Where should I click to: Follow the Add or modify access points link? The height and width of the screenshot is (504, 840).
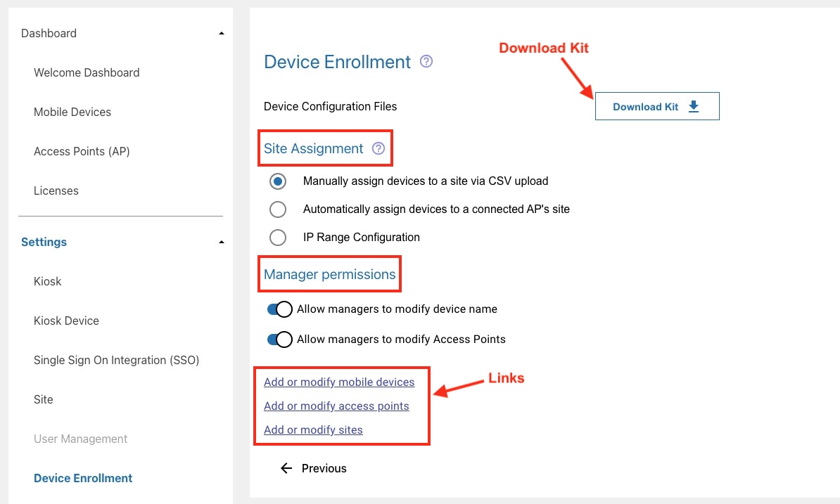pyautogui.click(x=336, y=406)
